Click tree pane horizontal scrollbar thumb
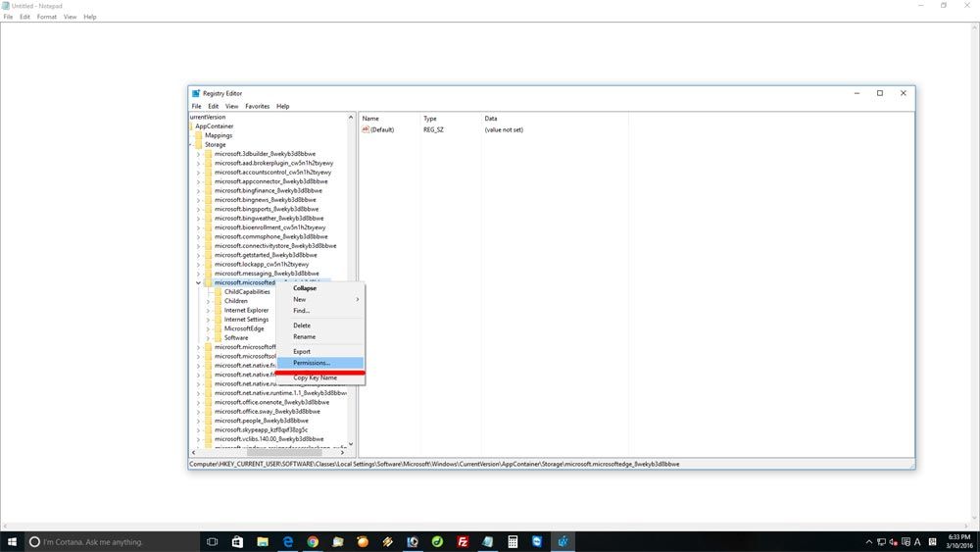The width and height of the screenshot is (980, 552). 284,453
